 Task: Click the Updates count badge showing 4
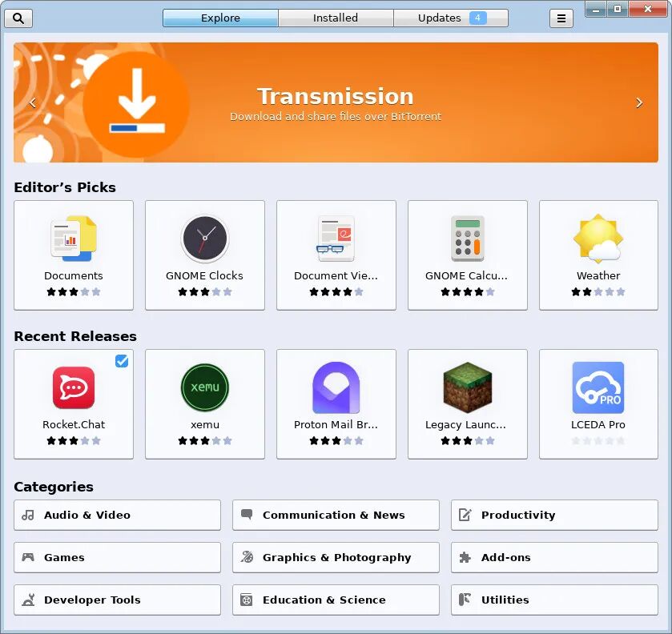tap(477, 18)
